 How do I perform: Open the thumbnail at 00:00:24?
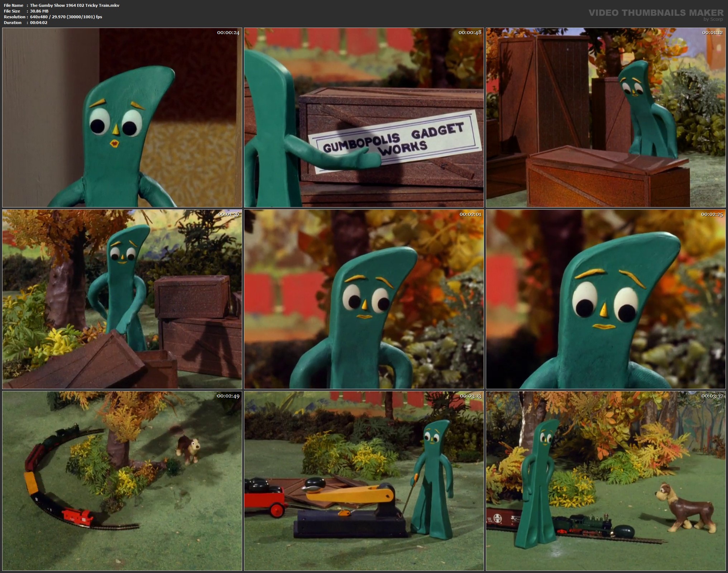(122, 118)
